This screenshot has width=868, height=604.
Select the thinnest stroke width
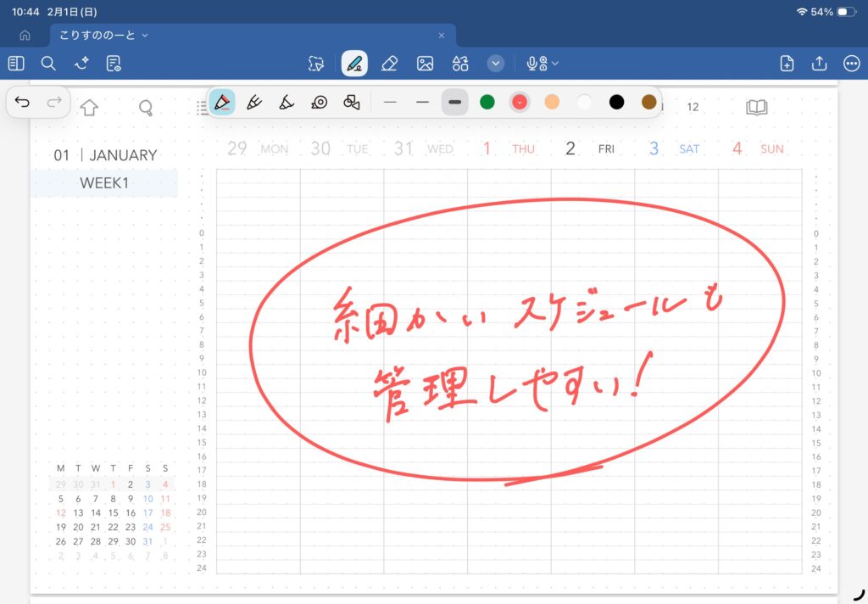pyautogui.click(x=390, y=103)
